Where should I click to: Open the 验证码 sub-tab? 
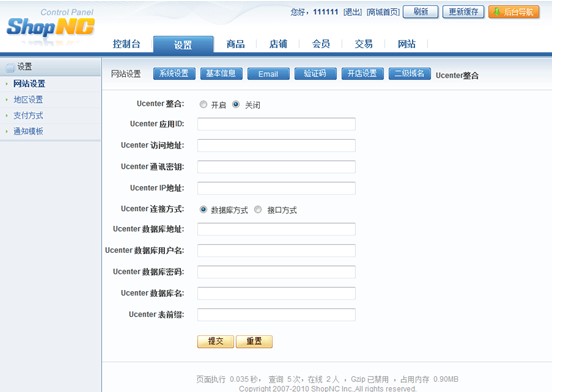pyautogui.click(x=315, y=73)
